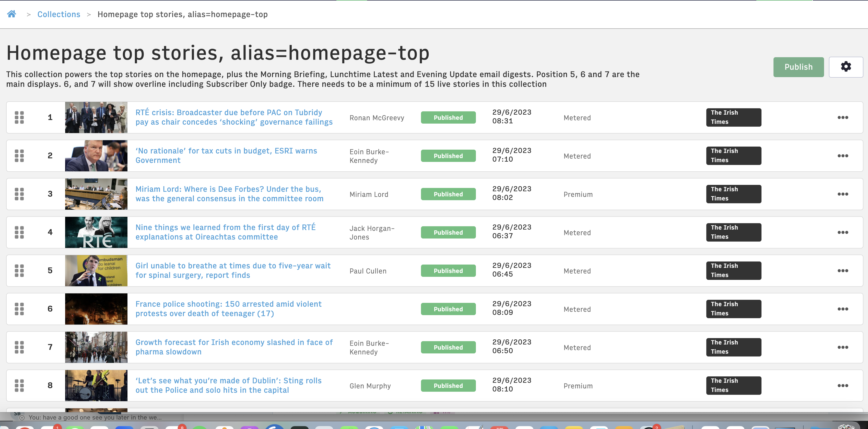Click The Irish Times tag in row 5
Image resolution: width=868 pixels, height=429 pixels.
pyautogui.click(x=734, y=271)
